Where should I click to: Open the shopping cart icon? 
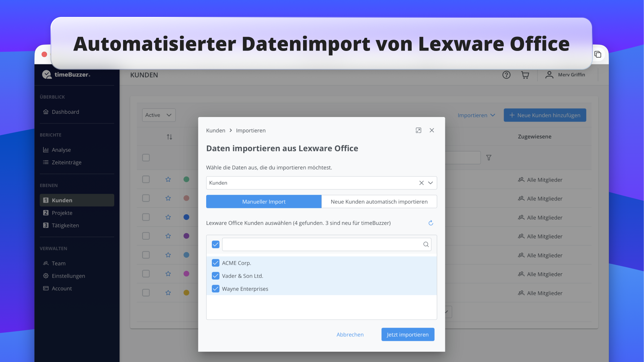[525, 75]
